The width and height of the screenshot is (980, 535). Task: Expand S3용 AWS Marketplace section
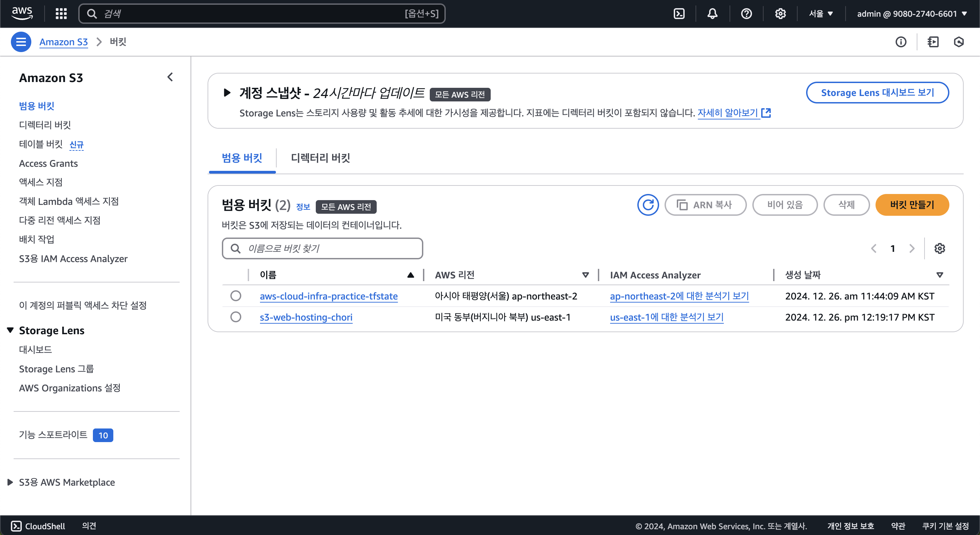click(10, 482)
